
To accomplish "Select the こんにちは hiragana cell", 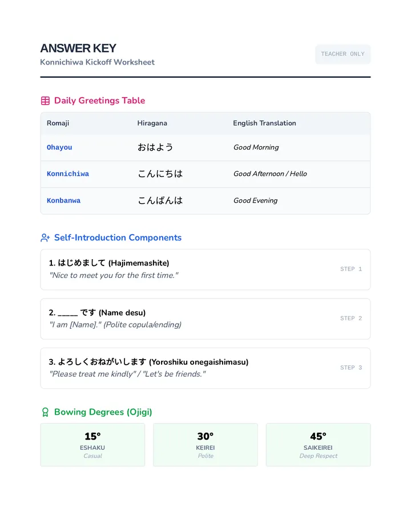I will click(x=160, y=174).
